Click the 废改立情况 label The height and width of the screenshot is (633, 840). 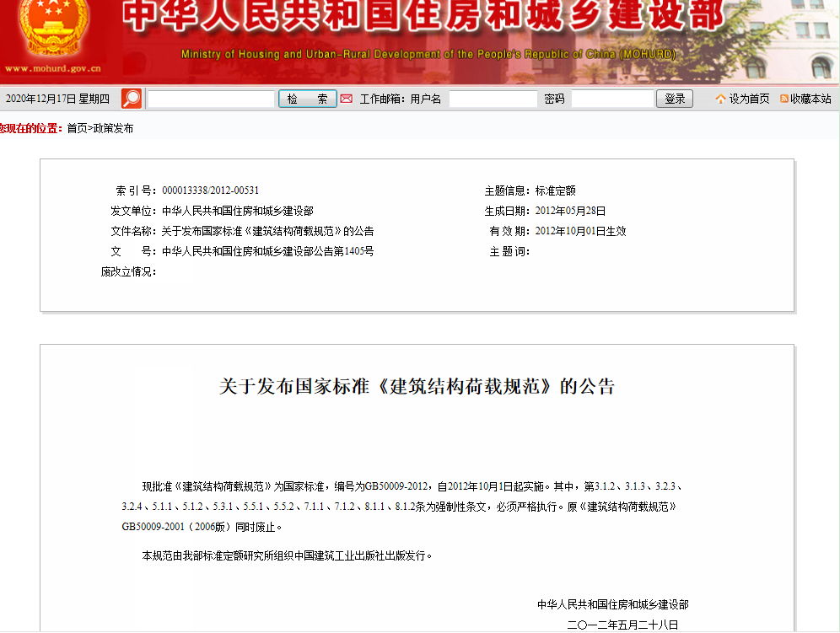128,272
